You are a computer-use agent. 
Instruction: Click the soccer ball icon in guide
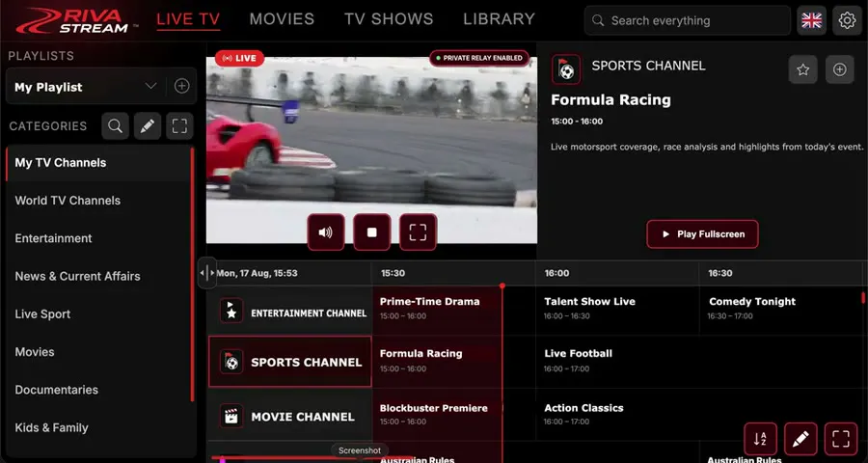(x=231, y=363)
